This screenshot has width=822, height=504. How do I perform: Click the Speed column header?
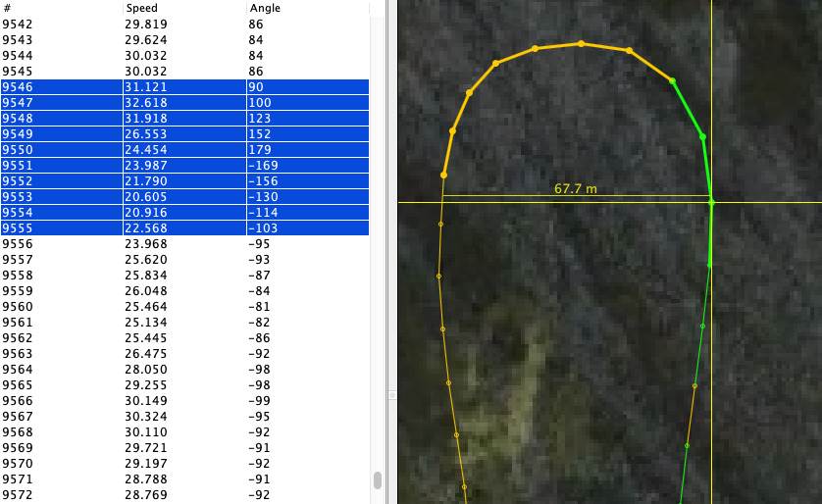(141, 8)
